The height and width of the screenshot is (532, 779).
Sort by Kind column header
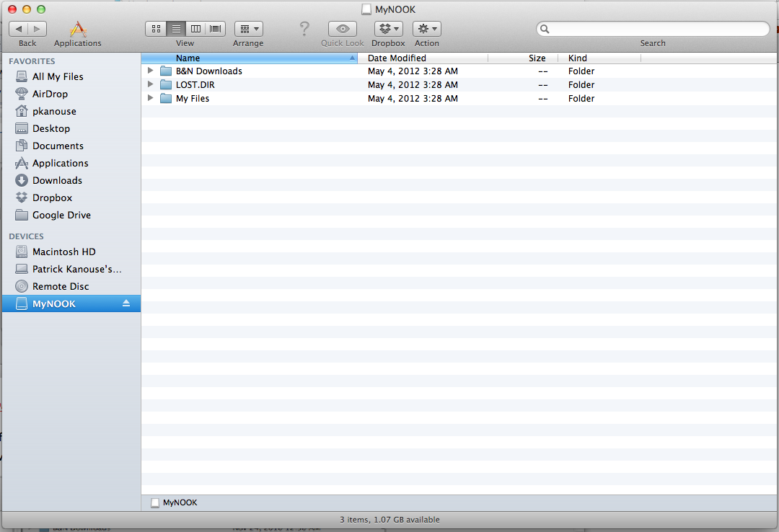(x=578, y=58)
